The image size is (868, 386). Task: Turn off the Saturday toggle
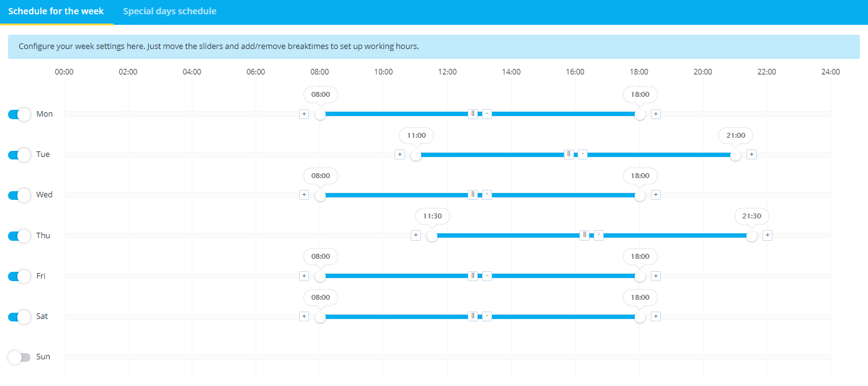[19, 316]
